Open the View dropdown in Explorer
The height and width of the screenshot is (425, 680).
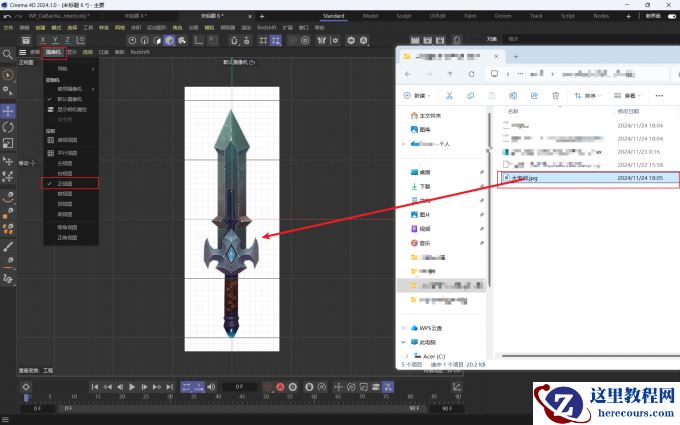[x=628, y=95]
